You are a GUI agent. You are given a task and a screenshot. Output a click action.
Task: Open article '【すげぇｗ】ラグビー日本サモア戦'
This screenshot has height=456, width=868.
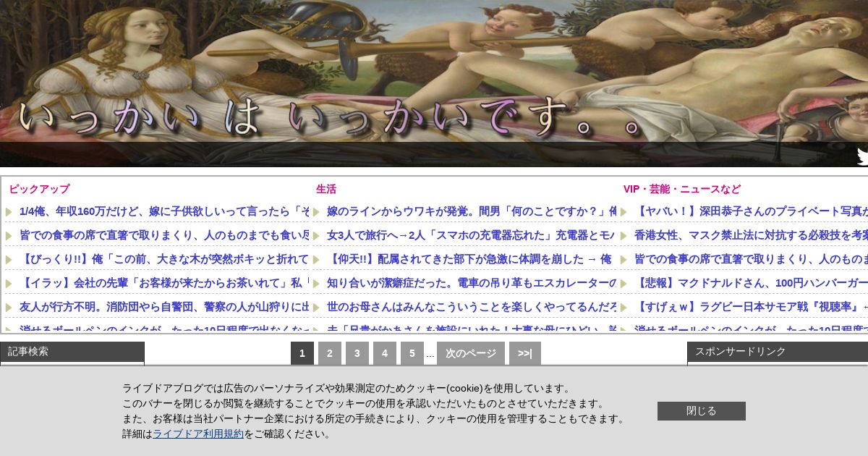751,307
